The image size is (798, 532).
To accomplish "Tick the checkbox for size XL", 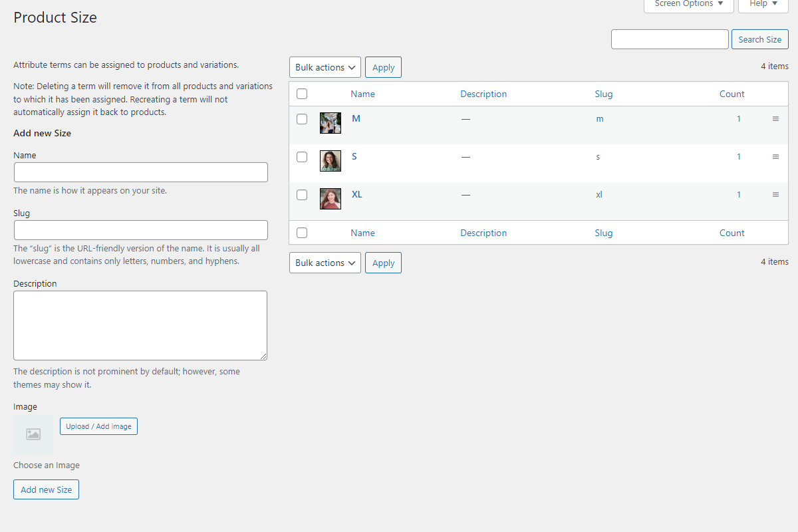I will [302, 195].
